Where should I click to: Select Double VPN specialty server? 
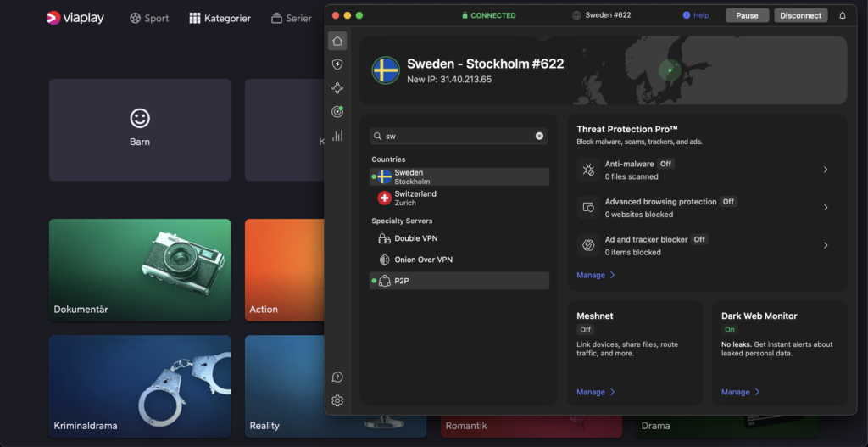click(459, 238)
